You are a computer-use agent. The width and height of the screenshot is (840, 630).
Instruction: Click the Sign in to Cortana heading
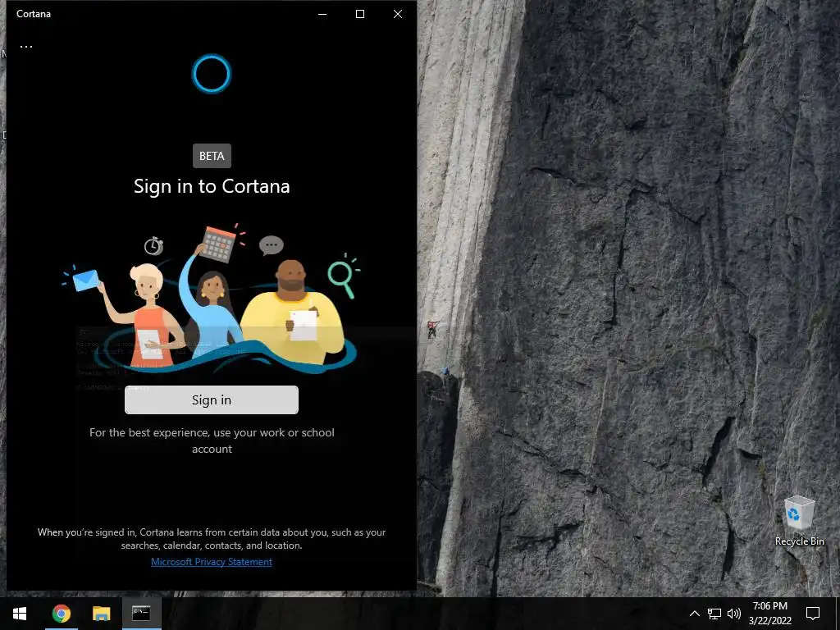(x=212, y=186)
